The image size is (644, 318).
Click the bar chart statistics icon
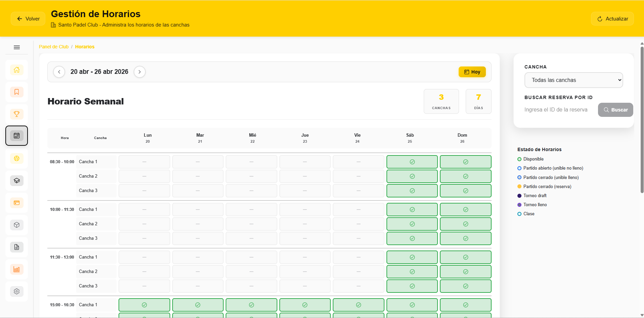coord(16,269)
